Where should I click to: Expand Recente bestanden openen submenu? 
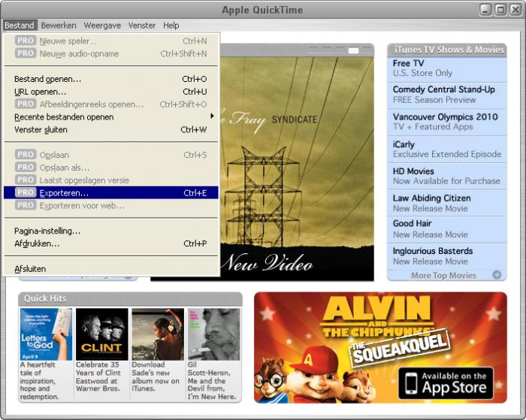[x=110, y=117]
